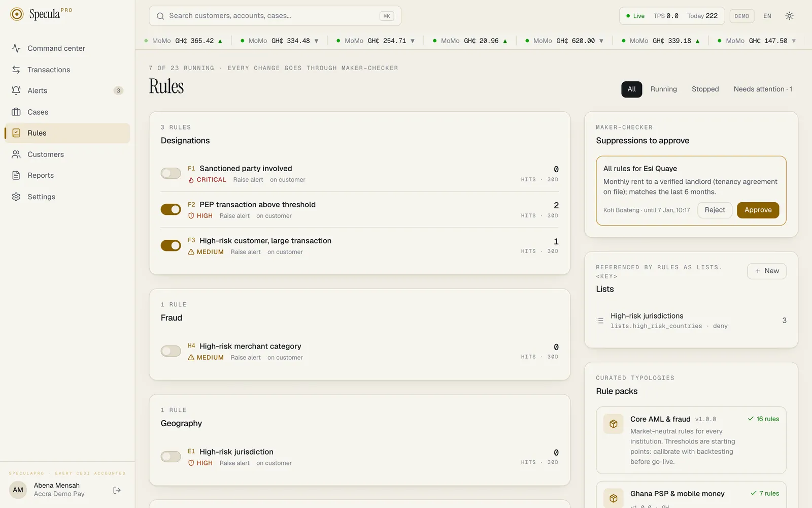Viewport: 812px width, 508px height.
Task: Open Customers people icon
Action: 16,154
